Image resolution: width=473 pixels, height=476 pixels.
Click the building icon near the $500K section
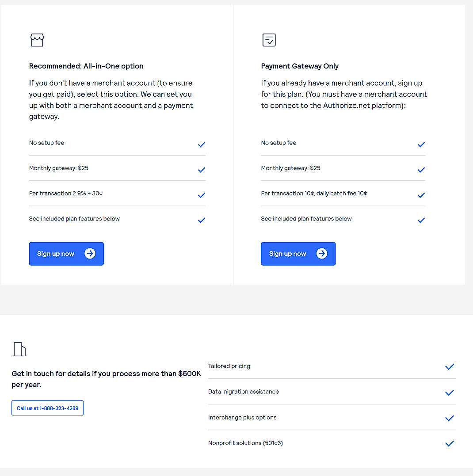coord(19,350)
